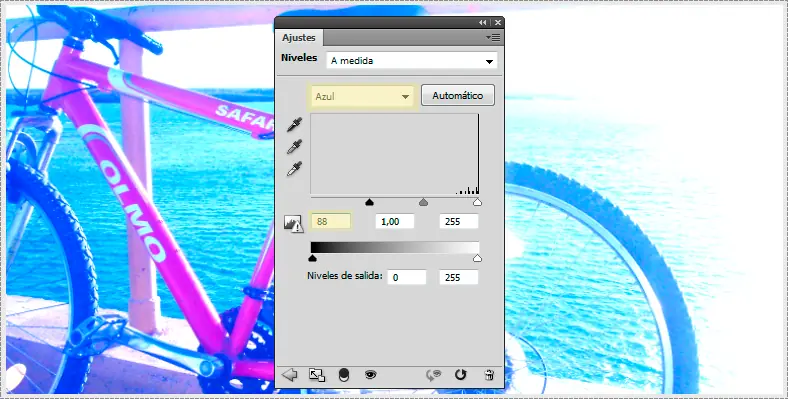Open the Ajustes panel options menu
This screenshot has height=399, width=788.
tap(493, 38)
